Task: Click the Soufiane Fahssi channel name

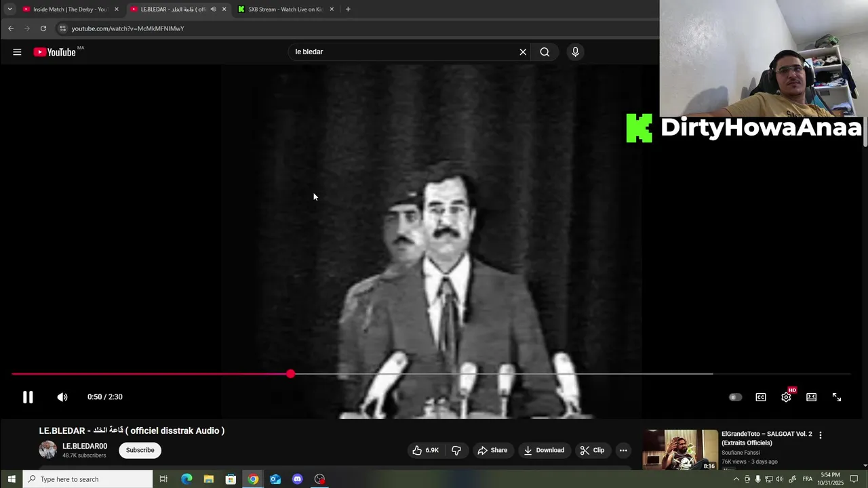Action: (741, 453)
